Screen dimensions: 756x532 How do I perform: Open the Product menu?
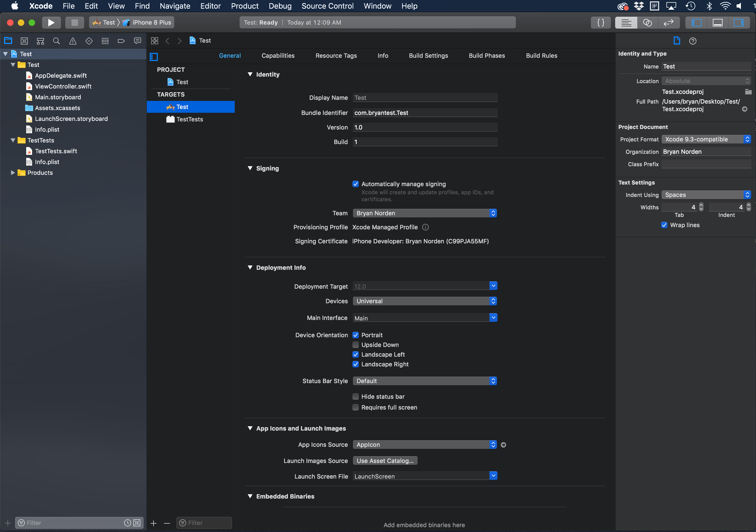click(244, 6)
